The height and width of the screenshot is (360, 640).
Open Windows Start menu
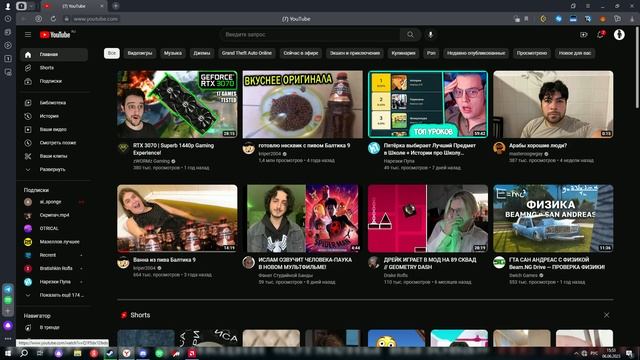[8, 353]
